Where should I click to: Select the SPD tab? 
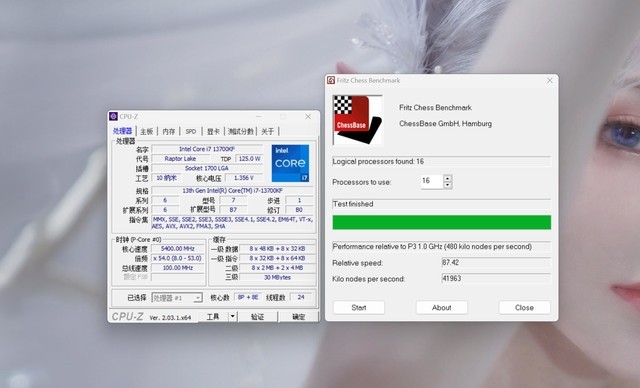pyautogui.click(x=191, y=131)
